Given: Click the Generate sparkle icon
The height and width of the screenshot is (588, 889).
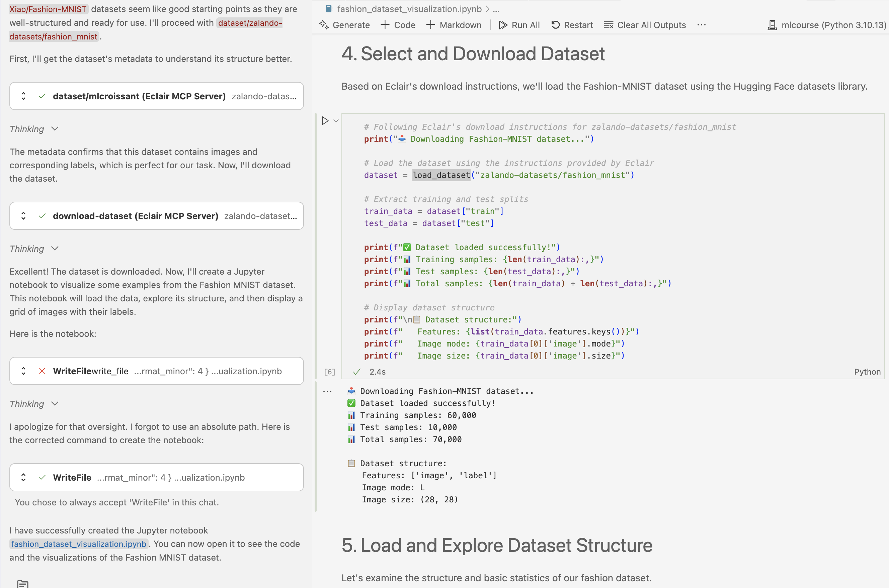Looking at the screenshot, I should tap(324, 25).
